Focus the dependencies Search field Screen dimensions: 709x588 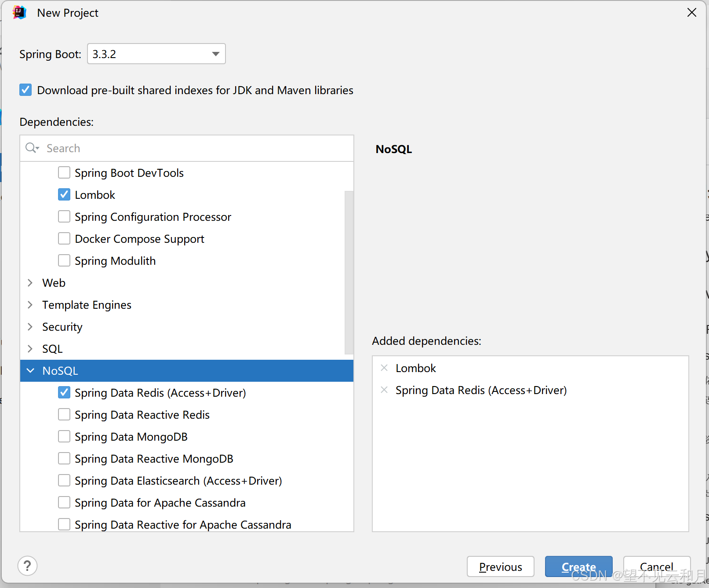click(x=187, y=148)
